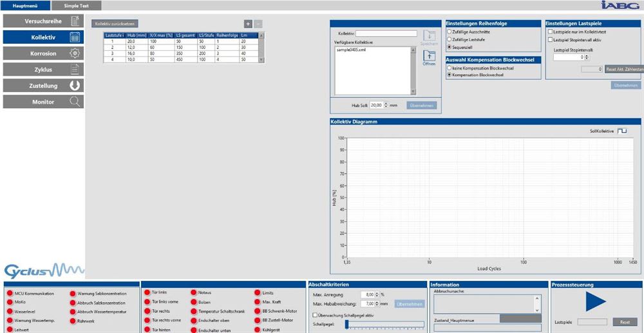Add a row with the plus icon

(x=248, y=24)
